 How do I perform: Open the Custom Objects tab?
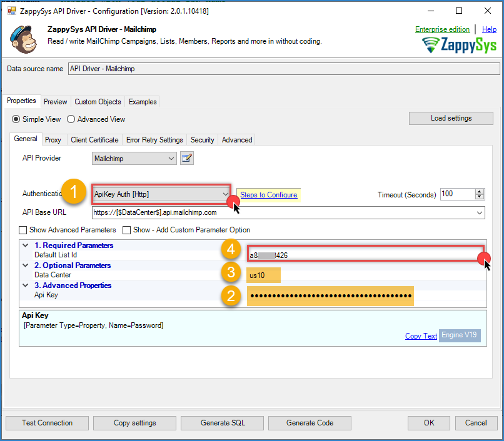point(98,102)
